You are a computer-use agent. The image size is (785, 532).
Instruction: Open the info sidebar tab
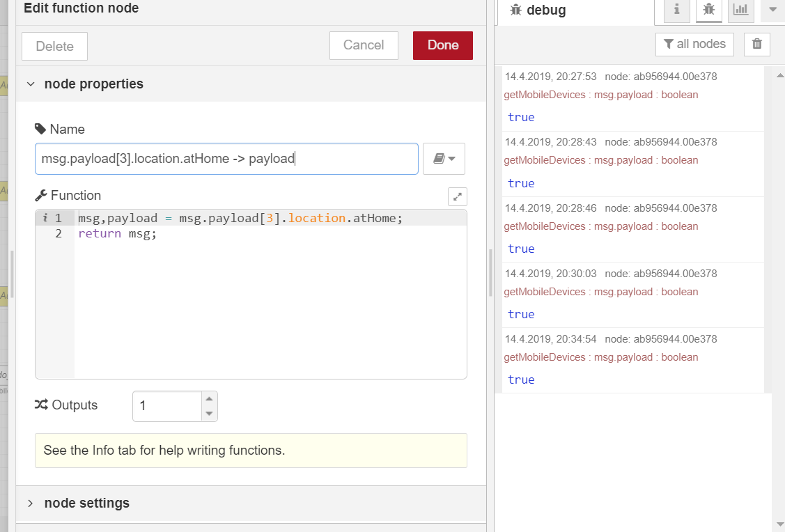pyautogui.click(x=676, y=10)
